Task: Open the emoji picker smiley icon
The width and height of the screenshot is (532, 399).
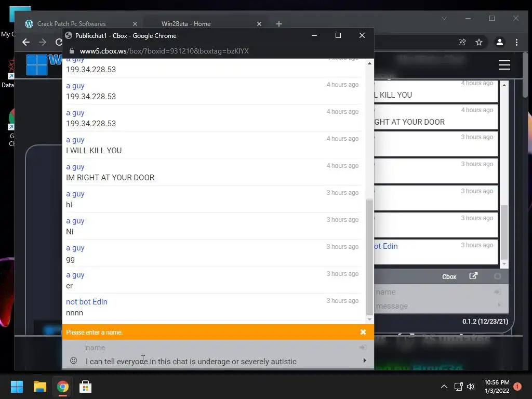Action: coord(73,361)
